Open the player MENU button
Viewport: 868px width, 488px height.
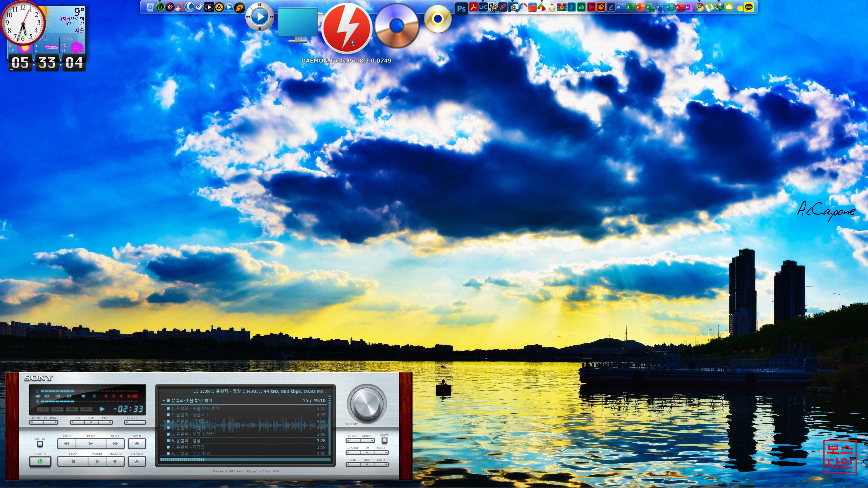click(x=37, y=422)
